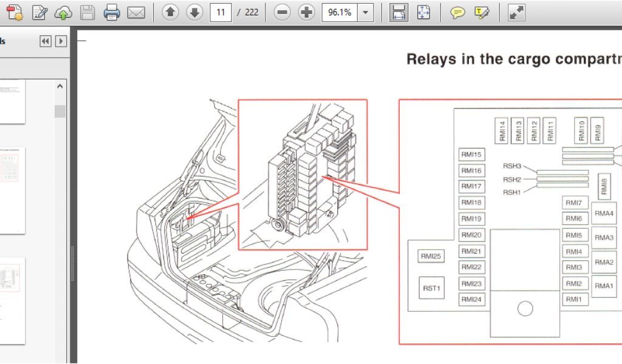Click the zoom level field showing 96.1%
Viewport: 622px width, 364px height.
coord(339,12)
